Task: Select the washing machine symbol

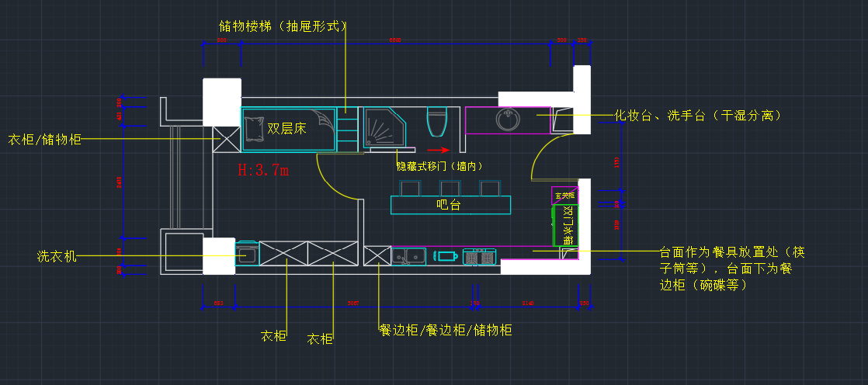Action: coord(247,254)
